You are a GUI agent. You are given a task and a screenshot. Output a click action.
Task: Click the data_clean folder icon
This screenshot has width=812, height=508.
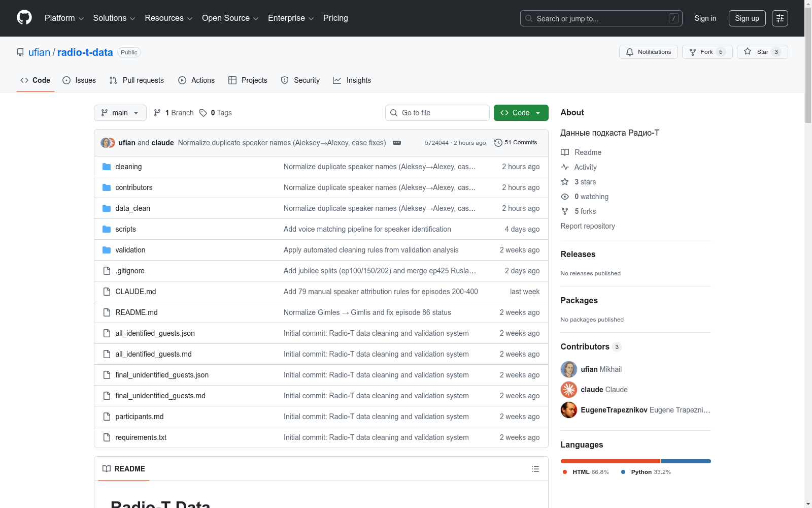tap(107, 208)
